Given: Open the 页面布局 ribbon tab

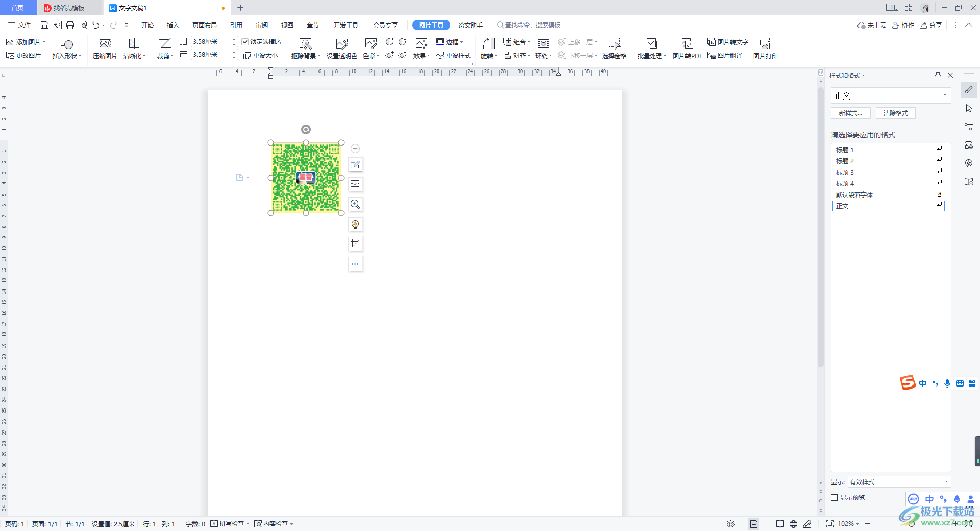Looking at the screenshot, I should click(x=205, y=25).
